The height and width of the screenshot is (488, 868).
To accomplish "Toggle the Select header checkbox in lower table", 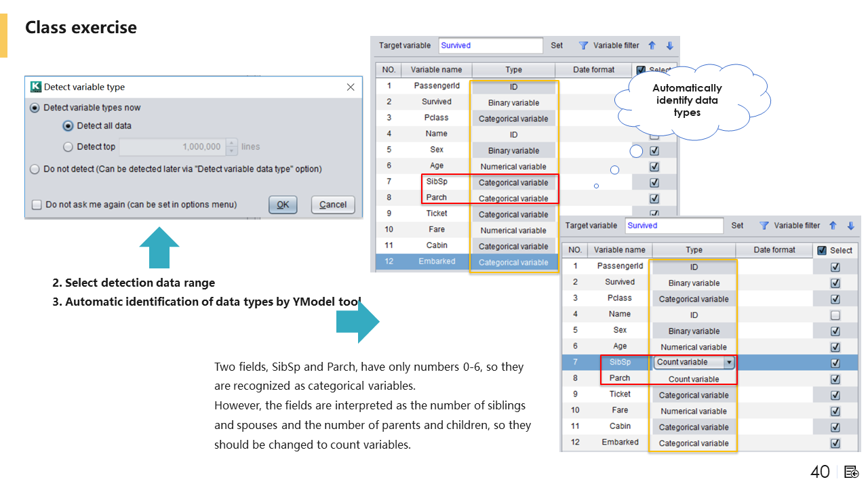I will point(822,250).
